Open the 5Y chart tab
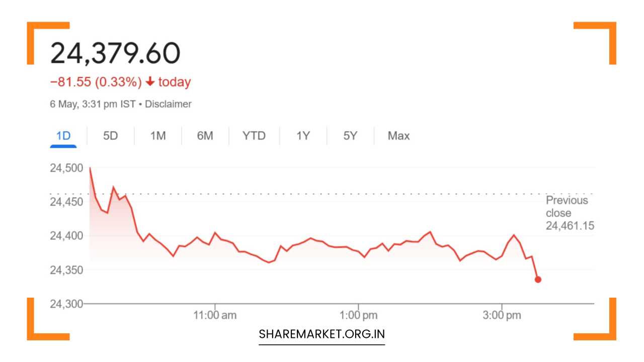 tap(350, 136)
